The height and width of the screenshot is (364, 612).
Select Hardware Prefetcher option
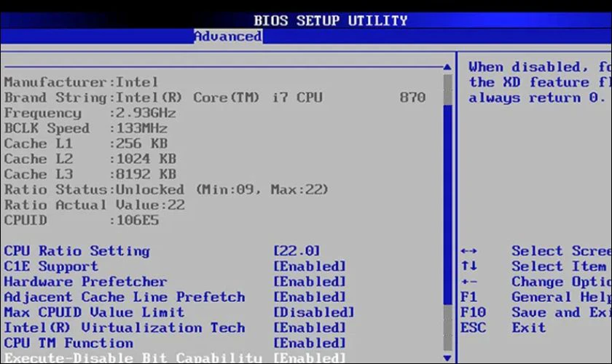(85, 282)
